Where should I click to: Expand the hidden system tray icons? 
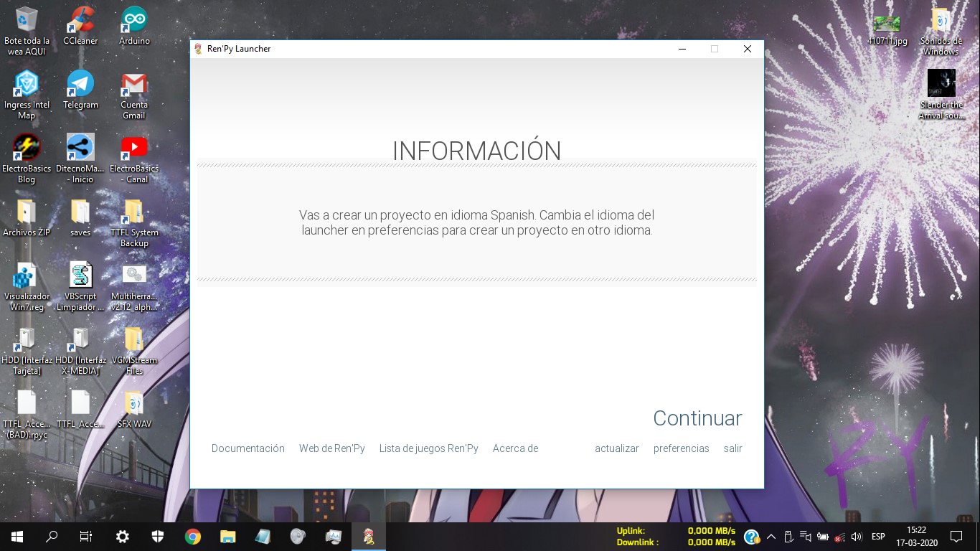coord(771,536)
